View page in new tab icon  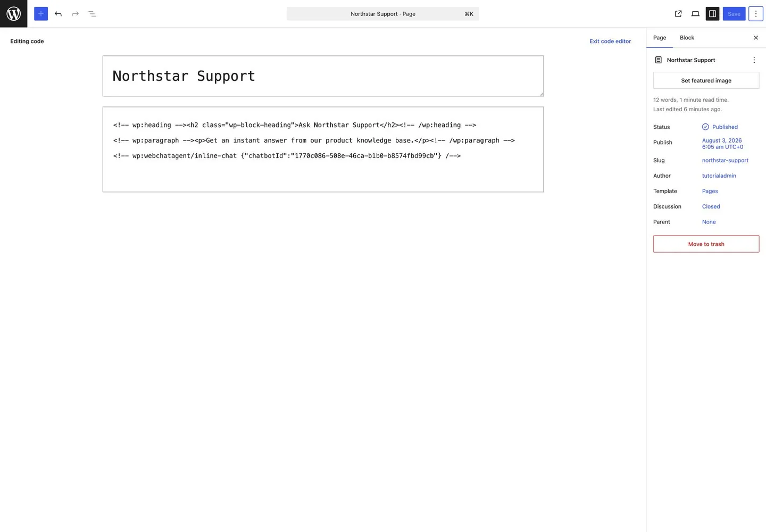click(x=678, y=14)
